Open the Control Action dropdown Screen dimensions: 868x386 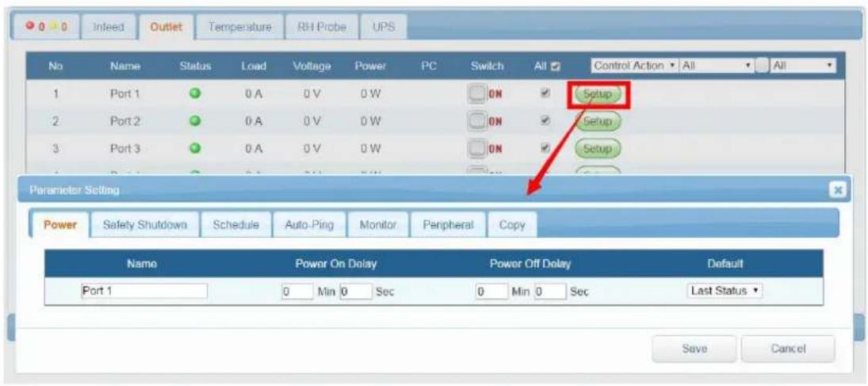[x=635, y=65]
